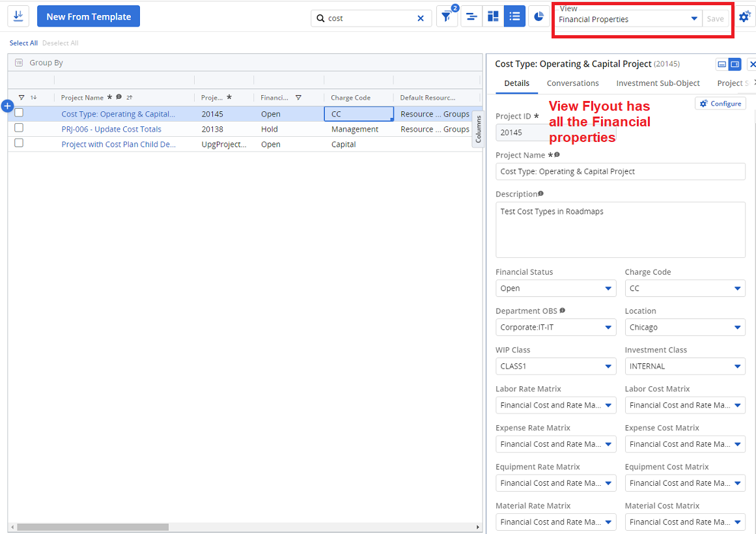
Task: Clear the search text with X icon
Action: [421, 19]
